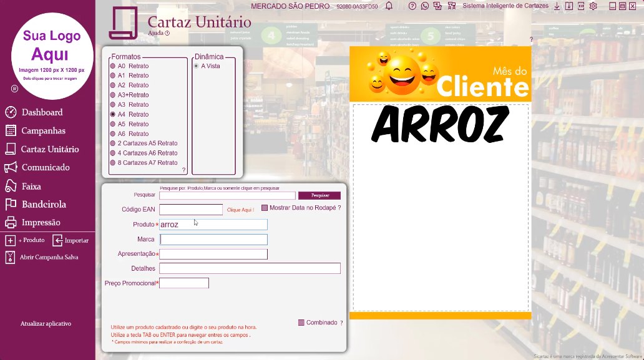The width and height of the screenshot is (644, 360).
Task: Open the settings gear icon
Action: (x=592, y=6)
